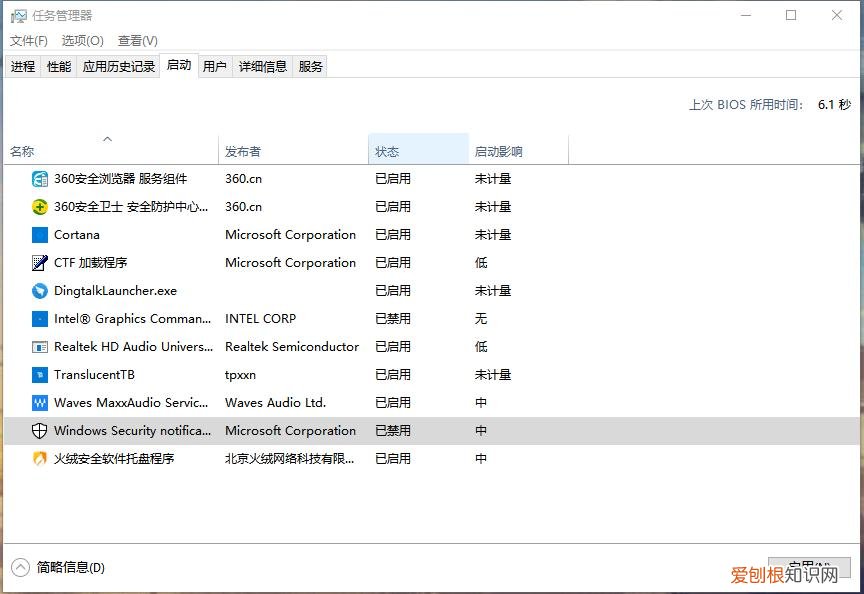Image resolution: width=864 pixels, height=594 pixels.
Task: Open the 选项(O) menu
Action: 83,41
